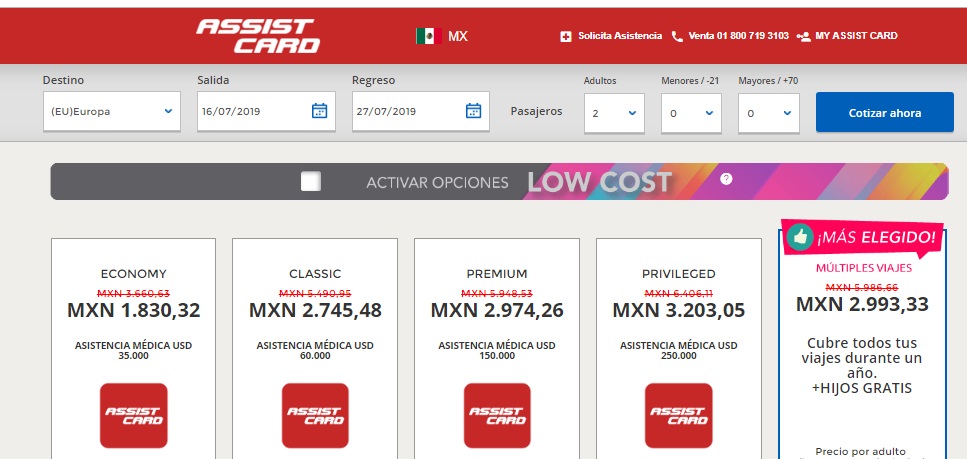Screen dimensions: 967x459
Task: Click Asistencia Médica USD 35.000 text
Action: pyautogui.click(x=133, y=350)
